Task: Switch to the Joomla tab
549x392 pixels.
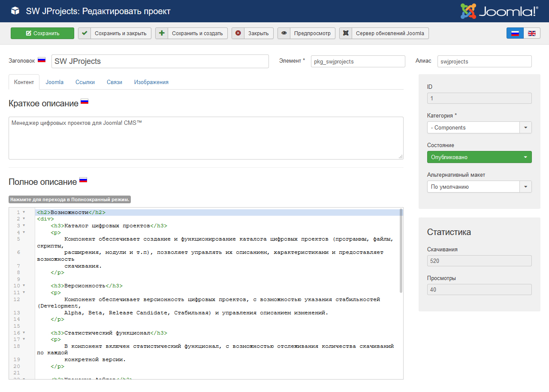Action: [x=54, y=82]
